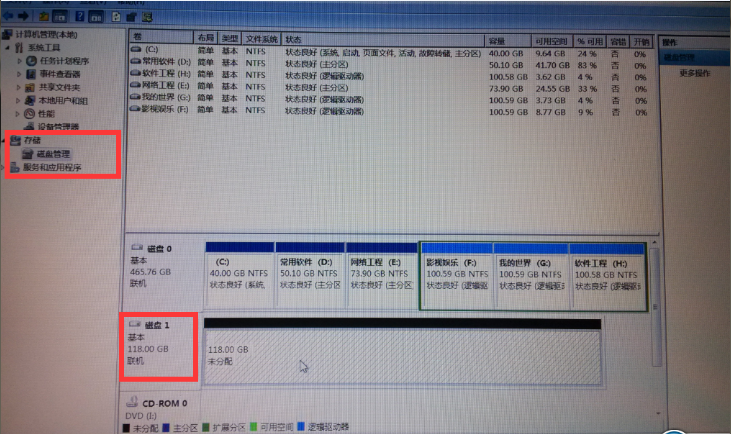Select the (C:) 40.00 GB partition block
This screenshot has height=434, width=731.
[x=240, y=275]
